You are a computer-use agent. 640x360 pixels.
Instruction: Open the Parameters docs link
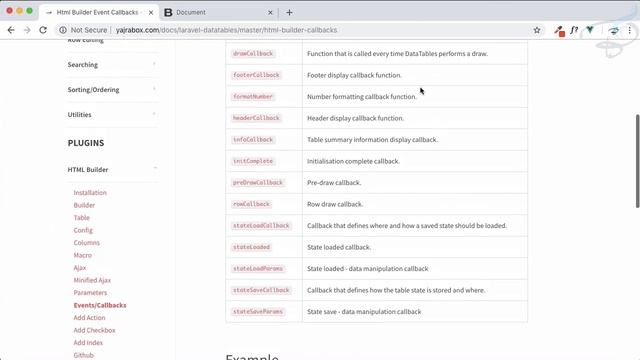(x=90, y=293)
